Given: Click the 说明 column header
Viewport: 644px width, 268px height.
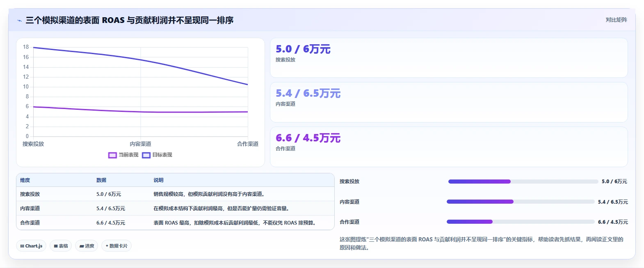Looking at the screenshot, I should pyautogui.click(x=158, y=180).
